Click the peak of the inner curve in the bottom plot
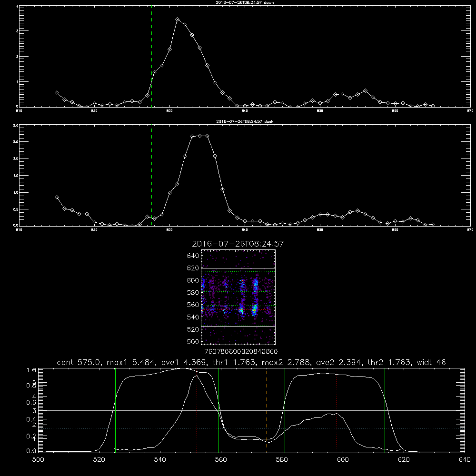Image resolution: width=476 pixels, height=476 pixels. tap(197, 376)
